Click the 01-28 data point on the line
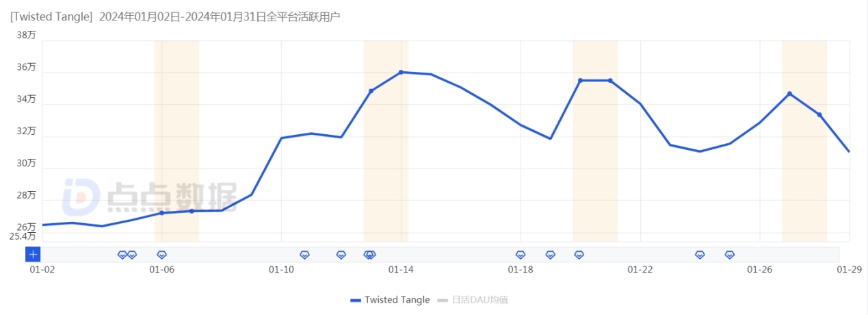 pyautogui.click(x=819, y=114)
